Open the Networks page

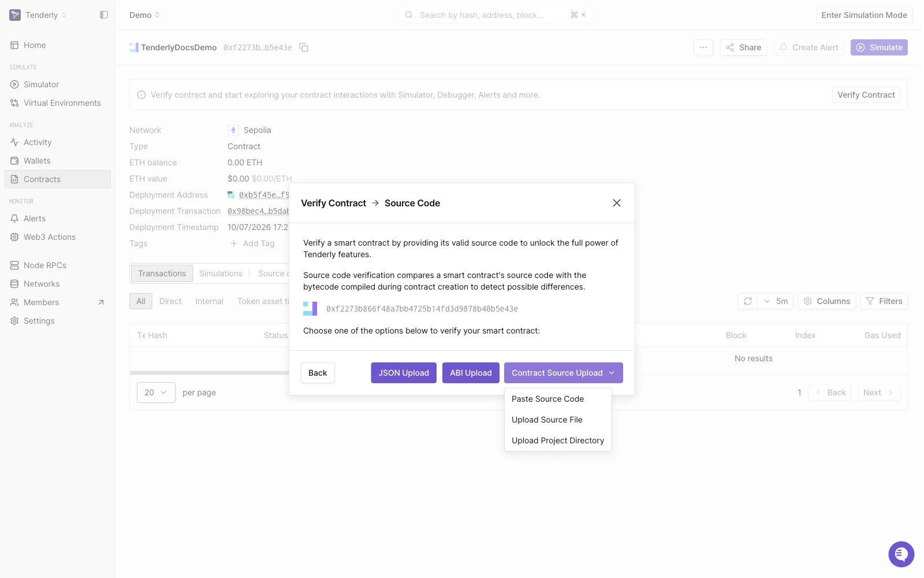click(58, 284)
